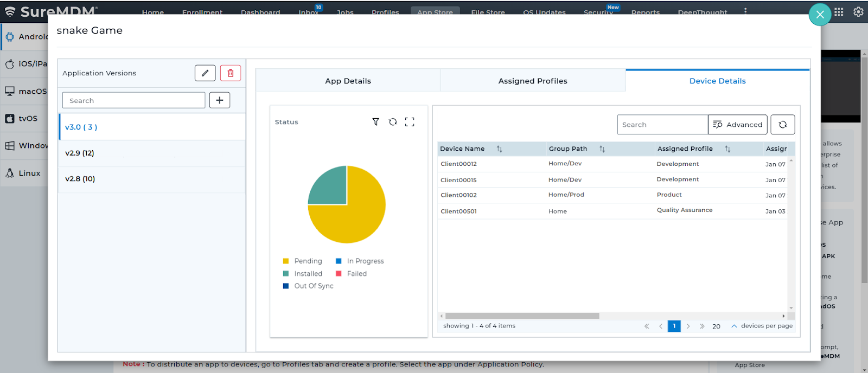
Task: Toggle Failed legend swatch
Action: tap(339, 274)
